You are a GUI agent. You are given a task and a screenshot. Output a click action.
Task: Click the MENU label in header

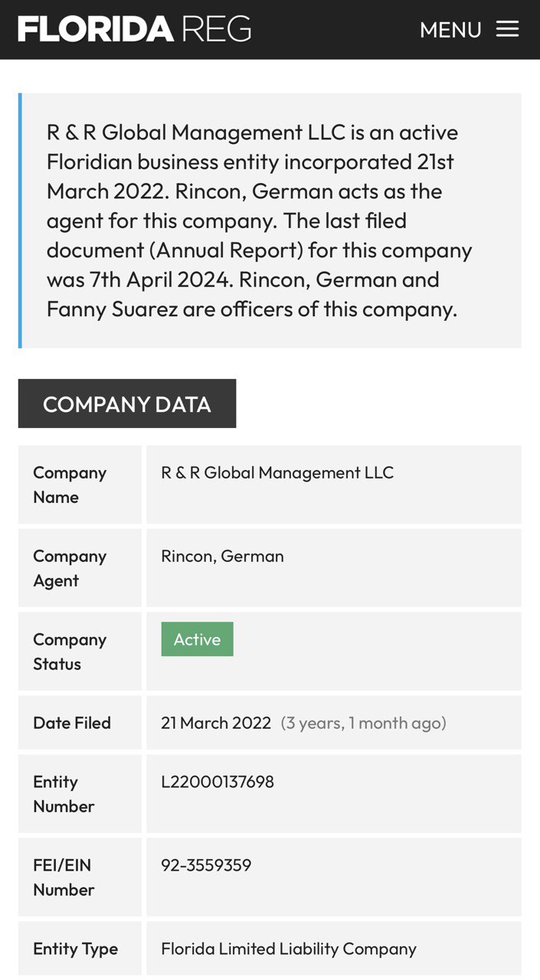point(450,30)
